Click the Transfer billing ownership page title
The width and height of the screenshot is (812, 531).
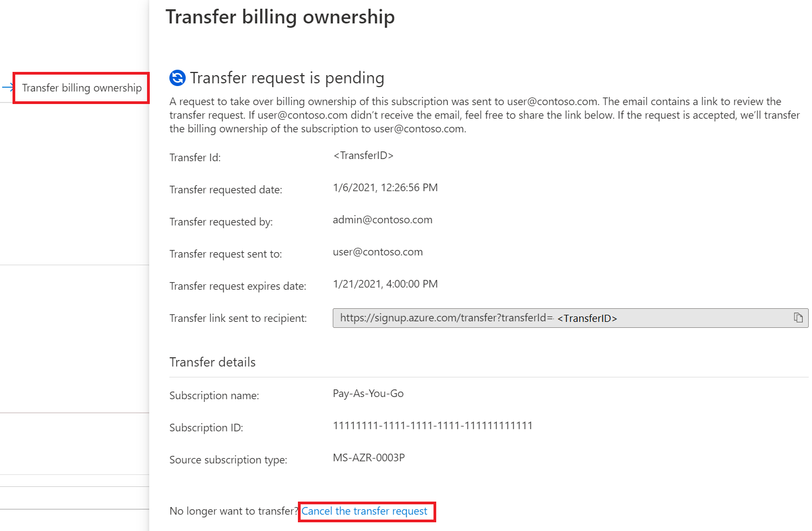point(280,17)
